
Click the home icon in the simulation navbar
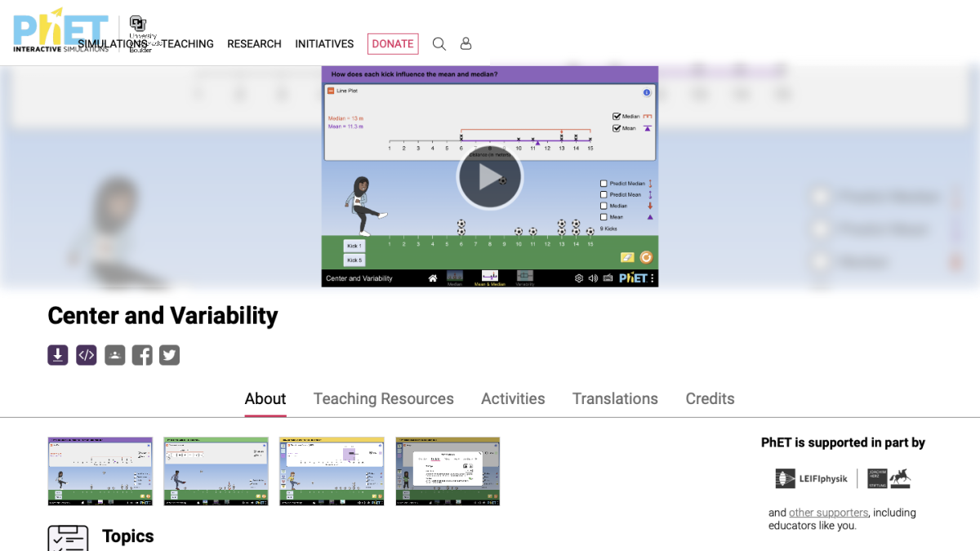pos(433,278)
